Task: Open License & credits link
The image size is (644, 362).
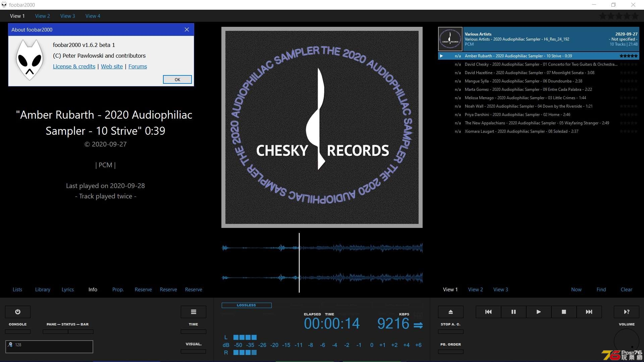Action: point(74,66)
